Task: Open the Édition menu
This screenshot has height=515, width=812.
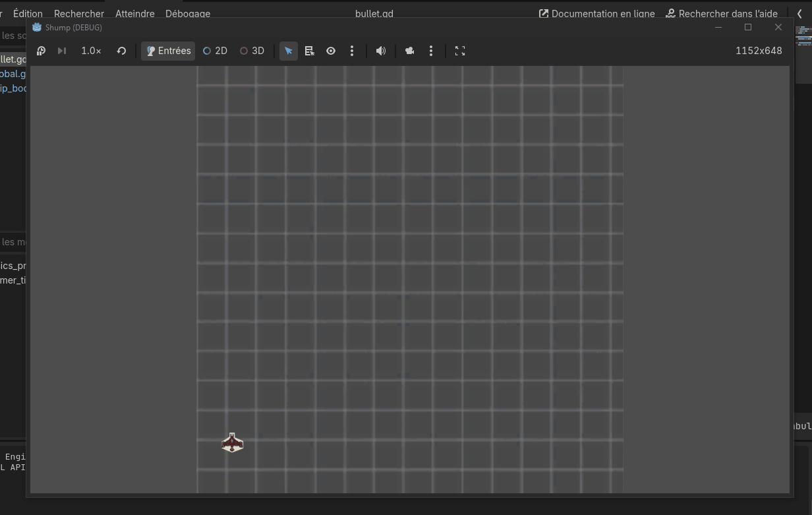Action: (x=28, y=13)
